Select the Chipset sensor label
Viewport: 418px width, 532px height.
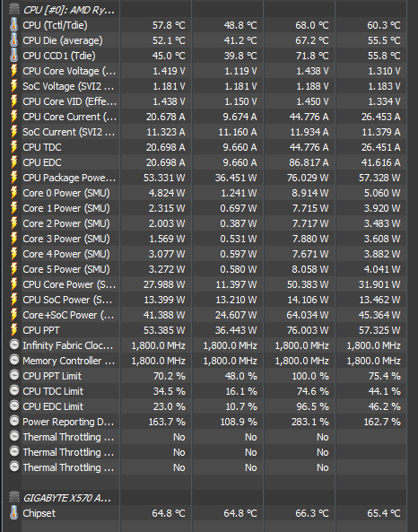pyautogui.click(x=39, y=513)
